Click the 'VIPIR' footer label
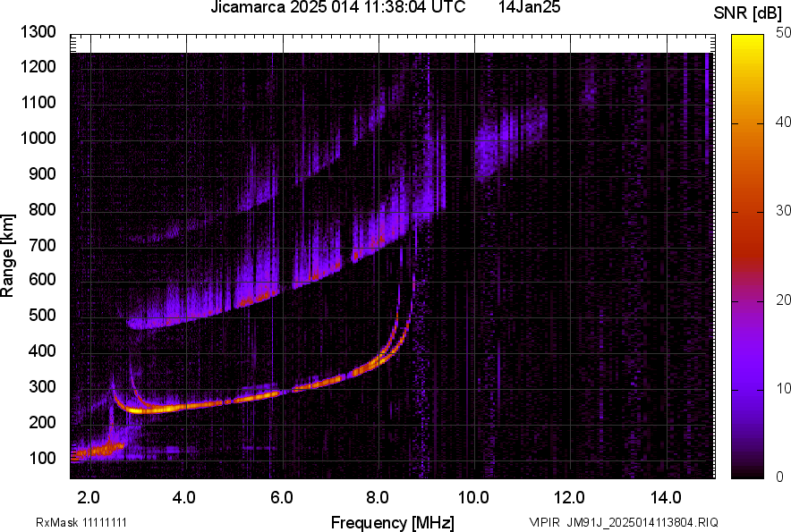791x532 pixels. click(x=544, y=522)
